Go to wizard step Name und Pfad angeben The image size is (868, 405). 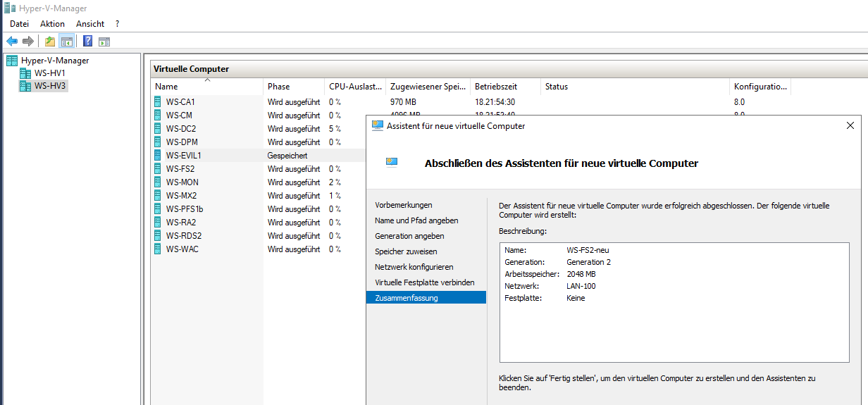pos(416,220)
